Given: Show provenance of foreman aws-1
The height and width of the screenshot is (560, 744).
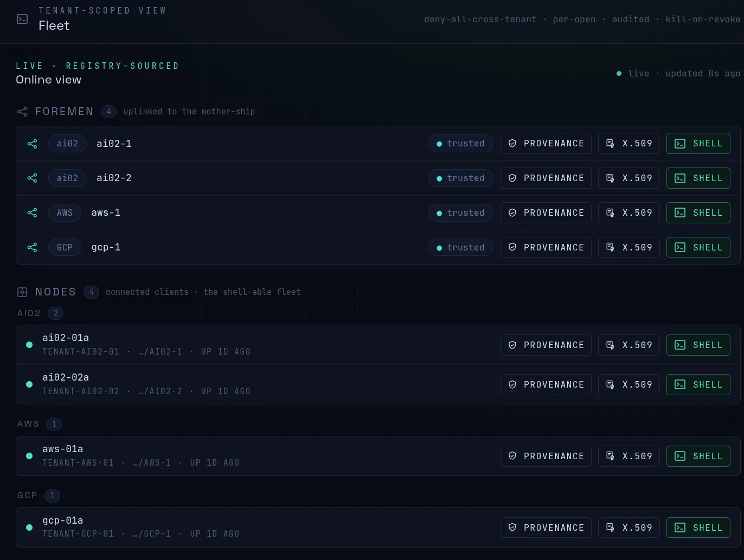Looking at the screenshot, I should tap(546, 213).
